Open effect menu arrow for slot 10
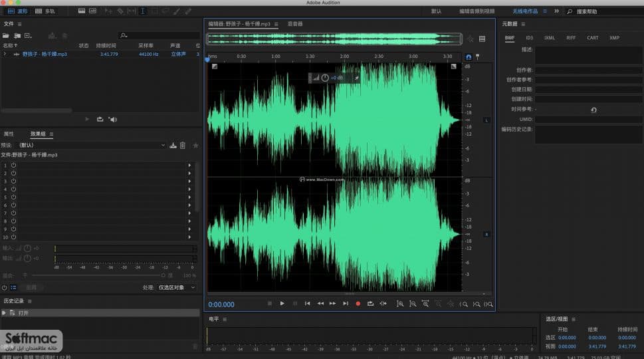644x359 pixels. pos(189,237)
